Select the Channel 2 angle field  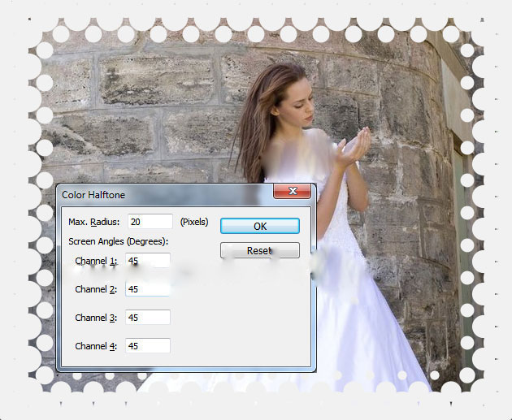point(148,289)
